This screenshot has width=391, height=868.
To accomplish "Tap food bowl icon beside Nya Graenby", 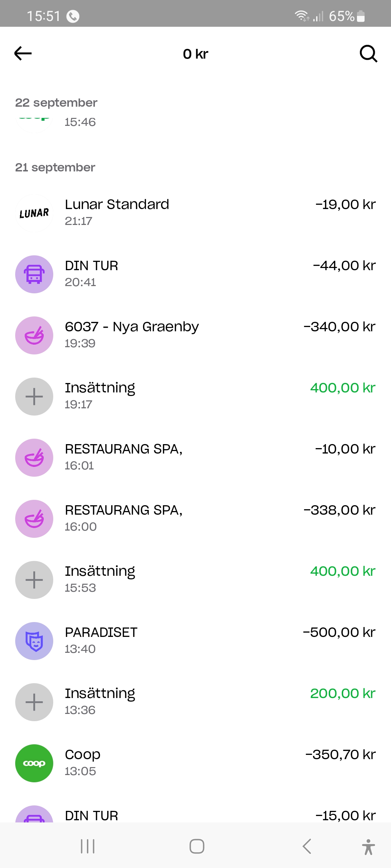I will (34, 336).
